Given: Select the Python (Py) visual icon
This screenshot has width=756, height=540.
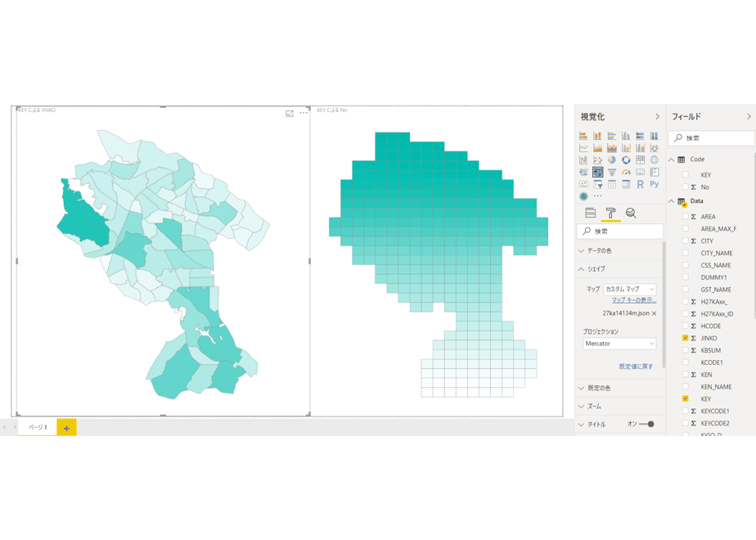Looking at the screenshot, I should pyautogui.click(x=655, y=184).
